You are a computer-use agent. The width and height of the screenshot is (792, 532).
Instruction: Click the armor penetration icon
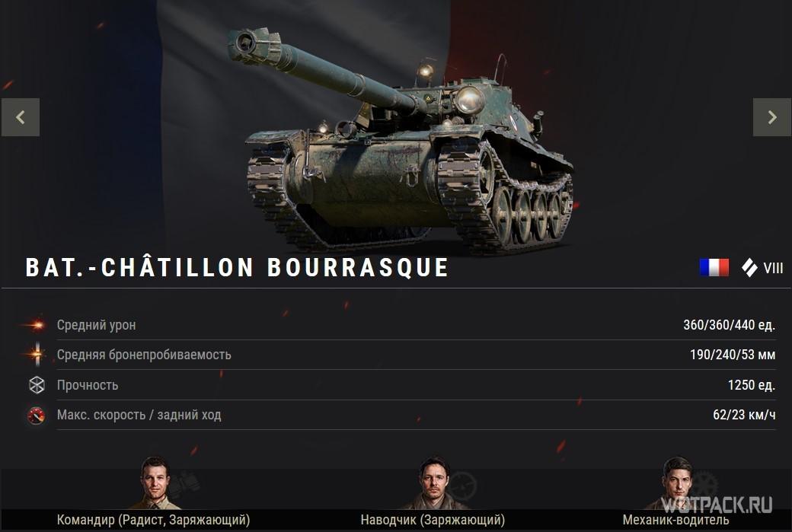click(x=37, y=354)
